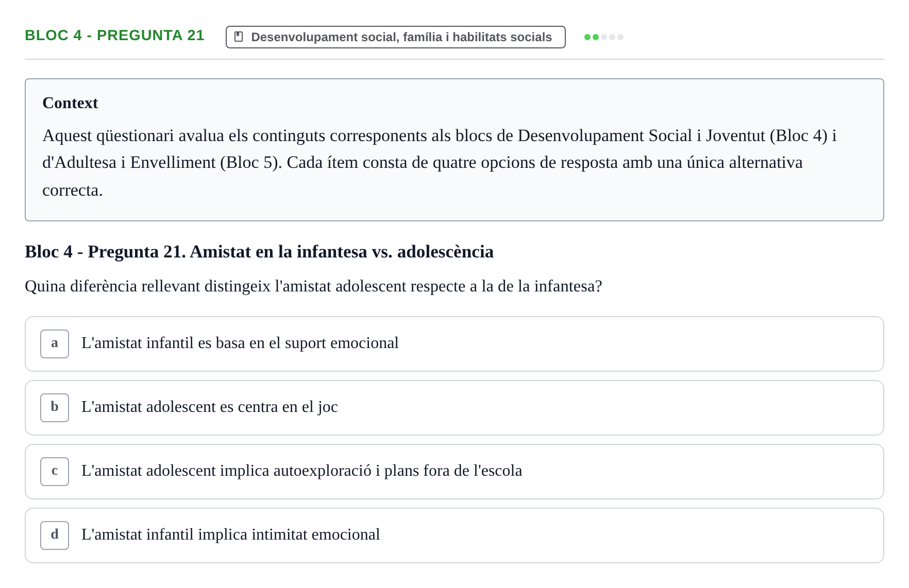The height and width of the screenshot is (588, 909).
Task: Click the 'Desenvolupament social, família i habilitats socials' tag
Action: pyautogui.click(x=396, y=37)
